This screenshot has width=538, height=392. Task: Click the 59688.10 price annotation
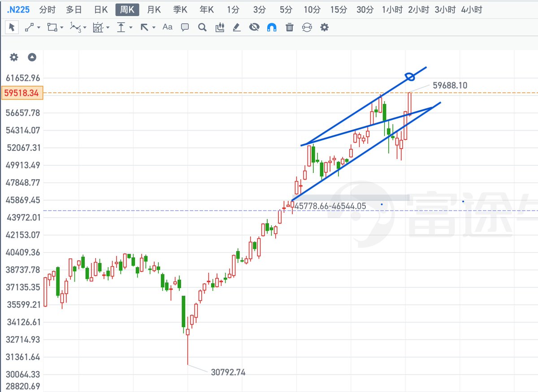tap(450, 85)
